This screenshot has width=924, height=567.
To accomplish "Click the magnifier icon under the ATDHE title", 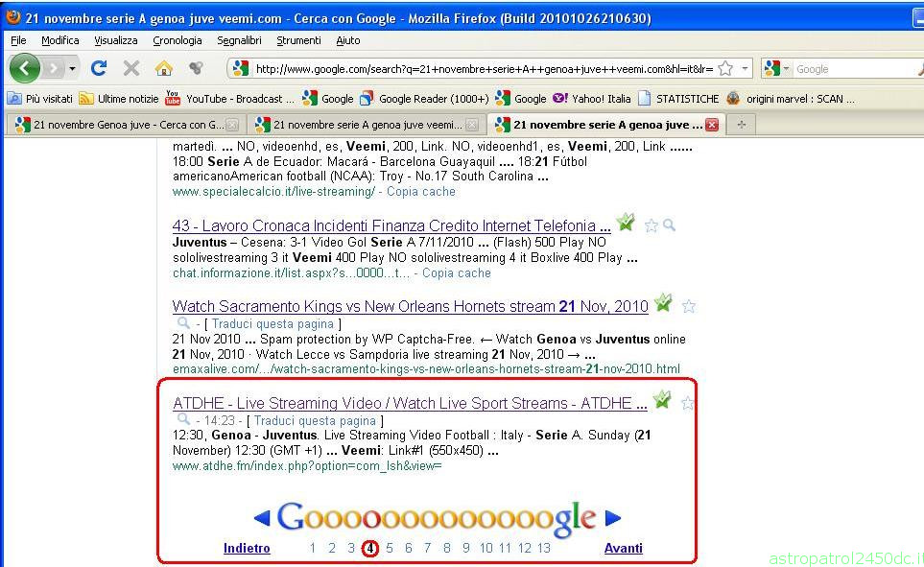I will (184, 419).
